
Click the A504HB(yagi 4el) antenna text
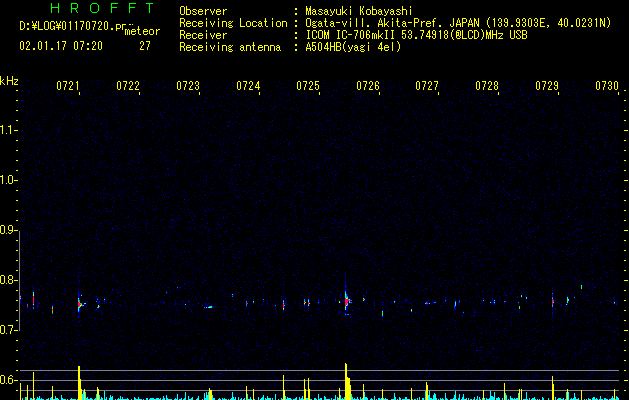[353, 47]
